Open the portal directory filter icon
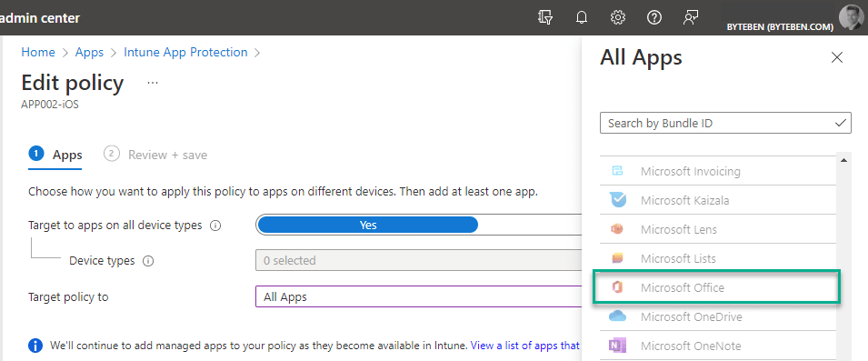 click(x=545, y=17)
